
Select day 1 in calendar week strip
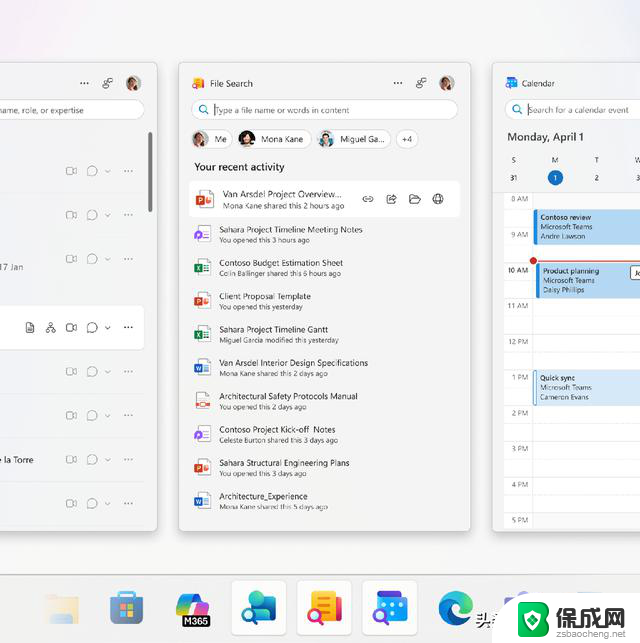555,178
